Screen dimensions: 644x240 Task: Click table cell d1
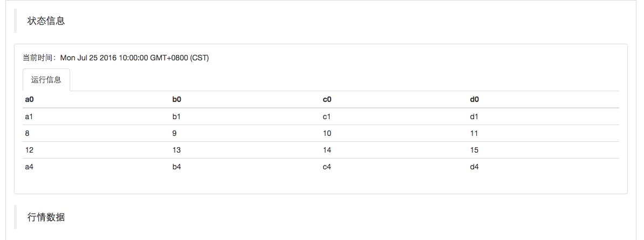point(475,116)
